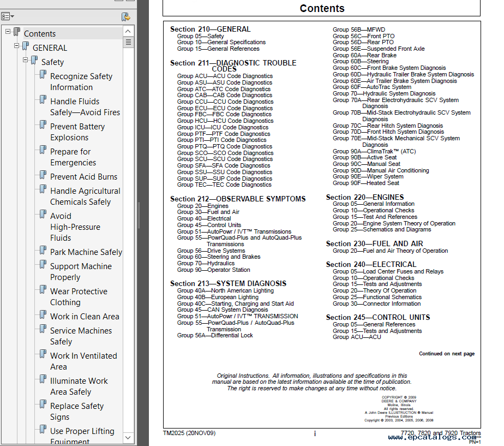The height and width of the screenshot is (446, 504).
Task: Go to Handle Fluids Safely—Avoid Fires
Action: coord(85,107)
